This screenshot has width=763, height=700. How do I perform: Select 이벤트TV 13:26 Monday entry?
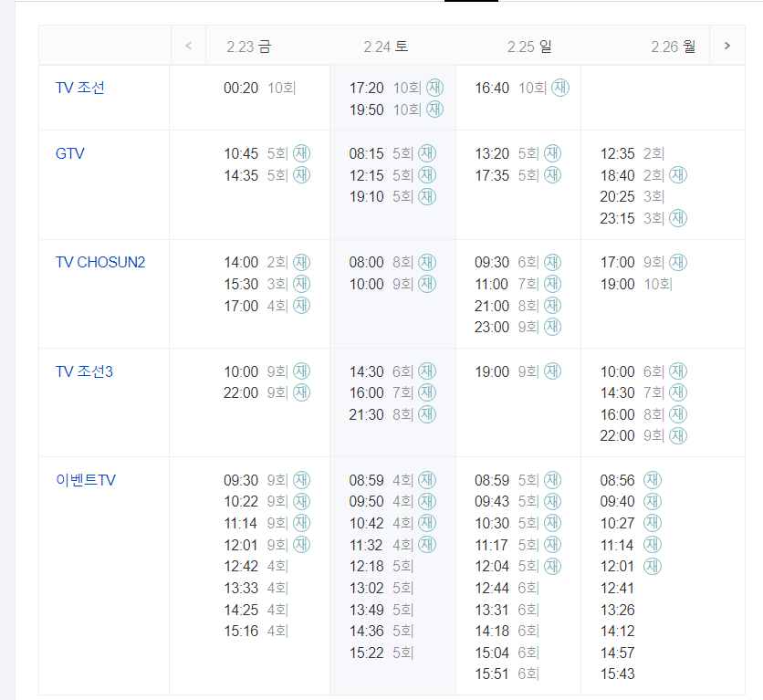click(617, 610)
